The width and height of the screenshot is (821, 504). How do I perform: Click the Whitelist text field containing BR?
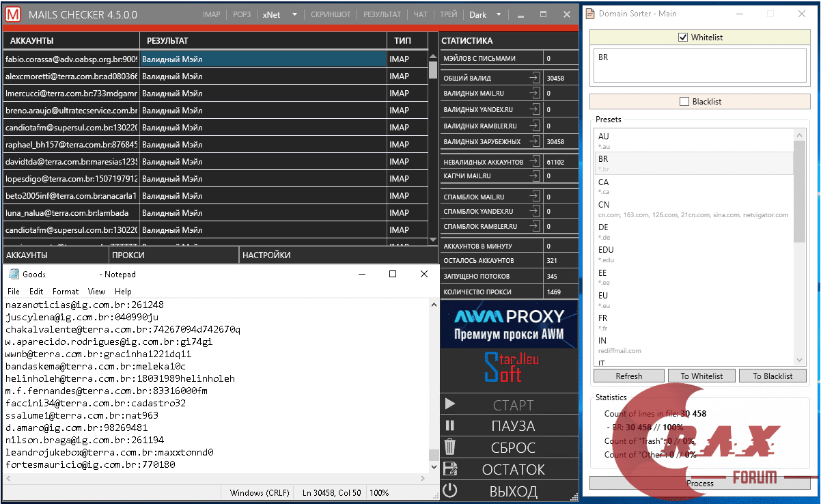[699, 66]
